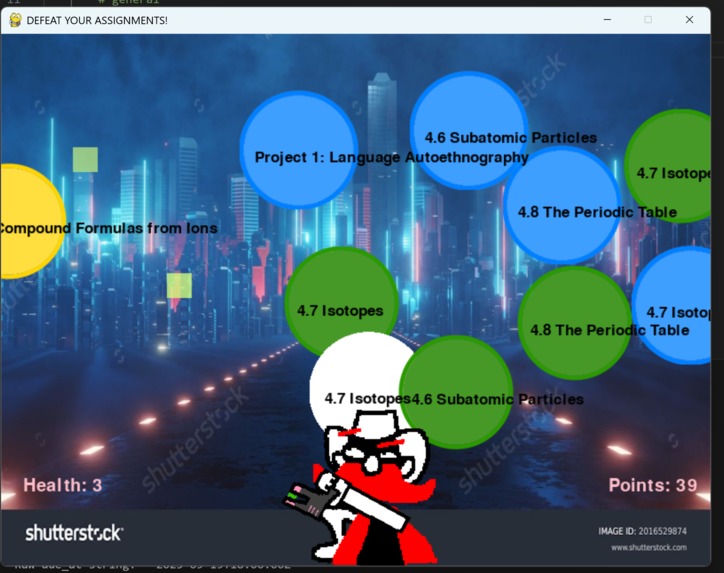Click the blue 4.6 Subatomic Particles bubble
The height and width of the screenshot is (573, 724).
point(469,130)
